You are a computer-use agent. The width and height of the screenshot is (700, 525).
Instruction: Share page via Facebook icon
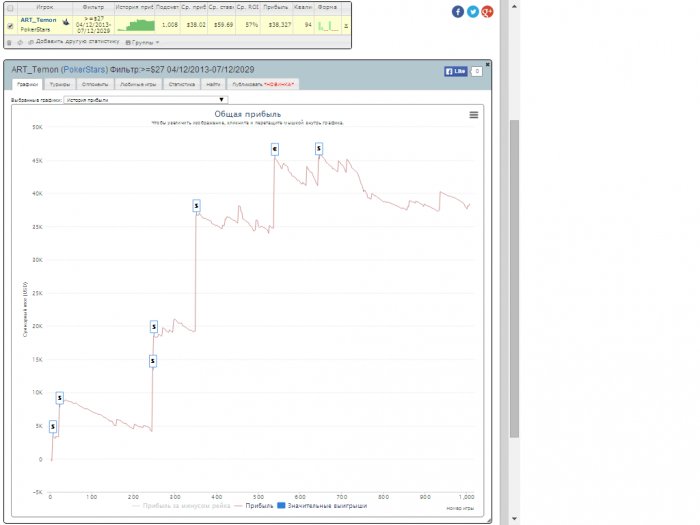[x=458, y=11]
